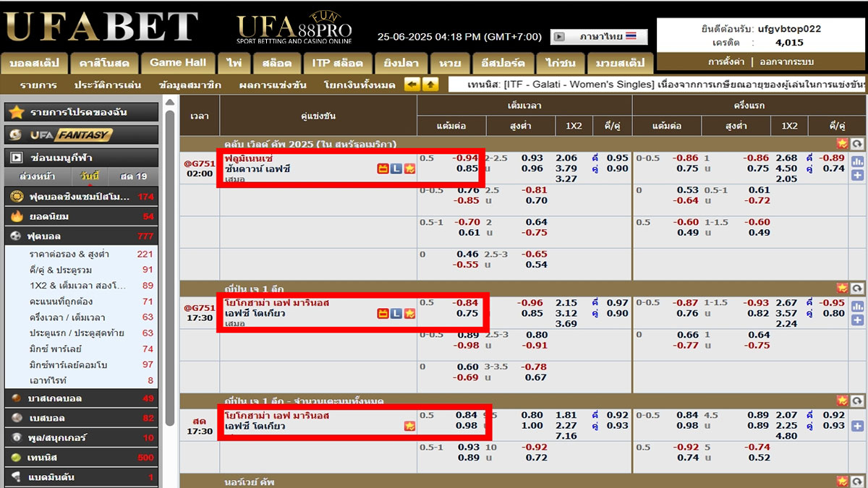Open the ITP สล็อต tab
Screen dimensions: 868x488
click(x=336, y=63)
